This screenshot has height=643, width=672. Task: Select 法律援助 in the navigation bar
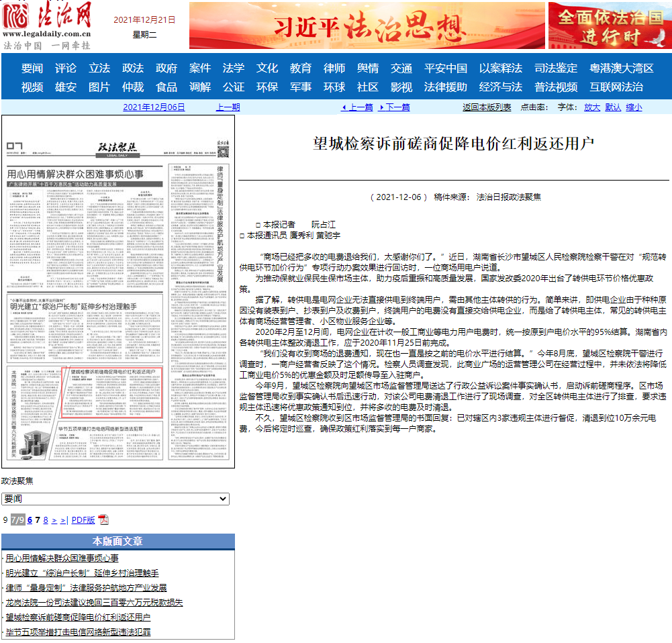(x=445, y=87)
